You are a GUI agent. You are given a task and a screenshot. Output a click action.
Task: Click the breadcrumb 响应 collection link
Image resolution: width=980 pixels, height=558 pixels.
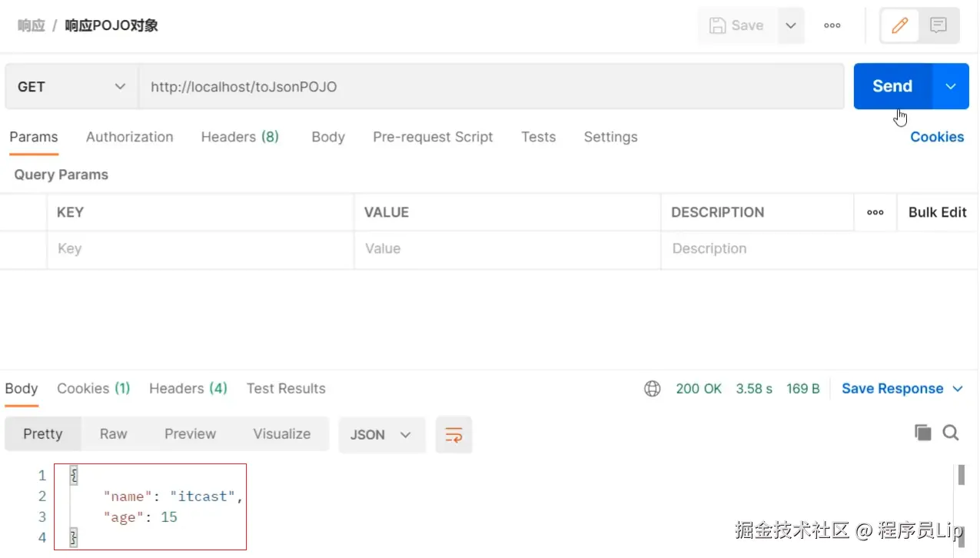point(32,25)
